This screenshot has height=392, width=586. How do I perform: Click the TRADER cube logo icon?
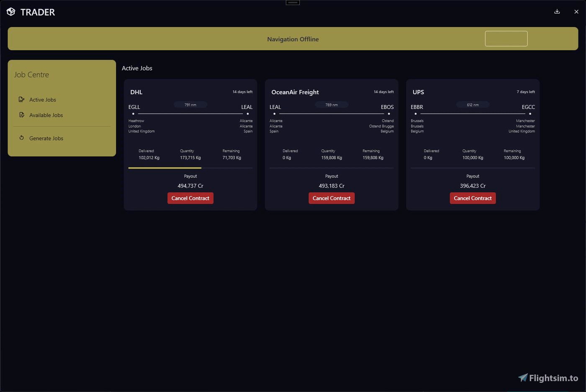(x=11, y=12)
